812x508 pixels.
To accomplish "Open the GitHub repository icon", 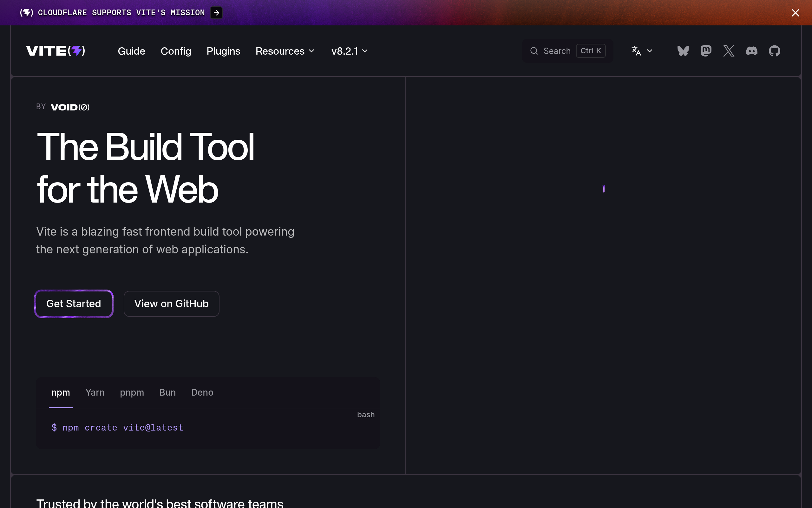I will click(775, 51).
